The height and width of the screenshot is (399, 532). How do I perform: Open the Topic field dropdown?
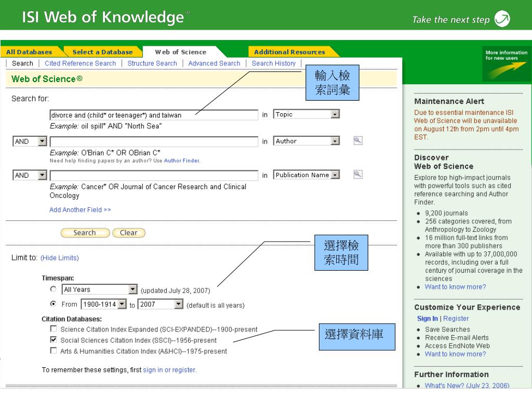coord(307,114)
